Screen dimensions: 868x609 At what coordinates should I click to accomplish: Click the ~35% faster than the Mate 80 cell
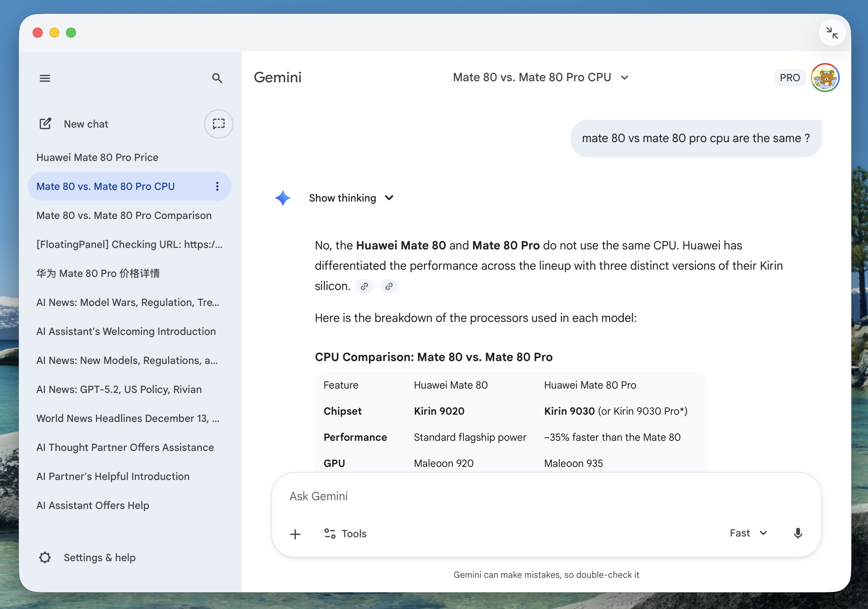coord(612,437)
